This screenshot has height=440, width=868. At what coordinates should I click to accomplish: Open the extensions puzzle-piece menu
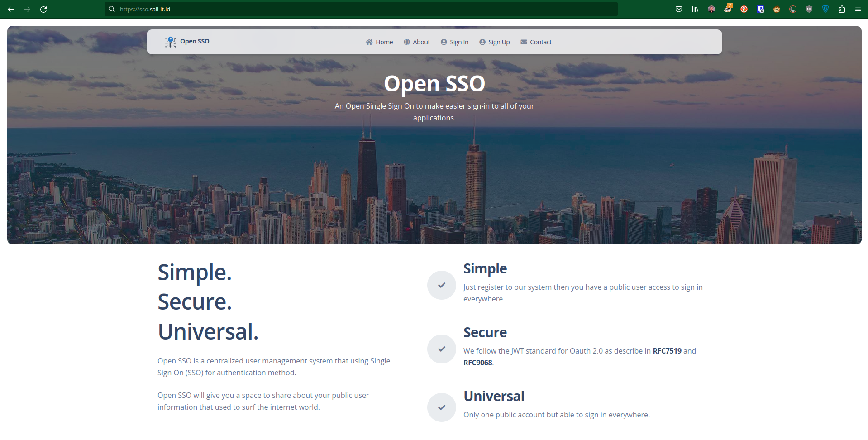click(x=842, y=9)
